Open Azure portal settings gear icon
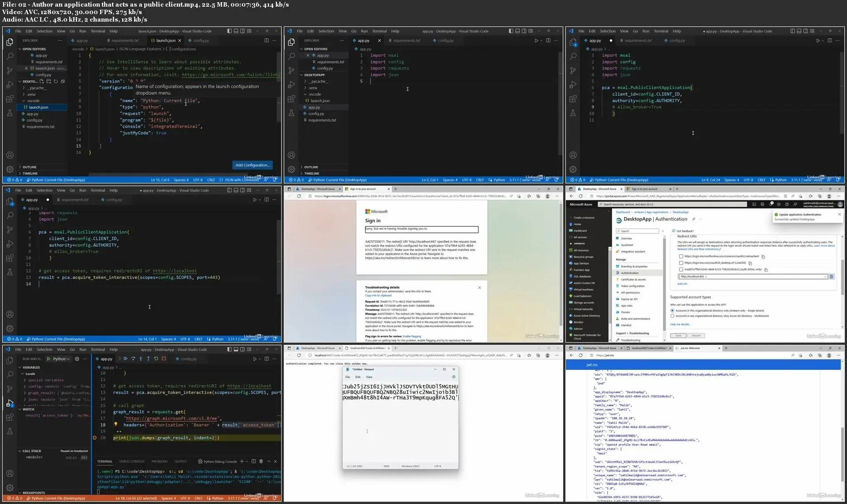 coord(779,205)
